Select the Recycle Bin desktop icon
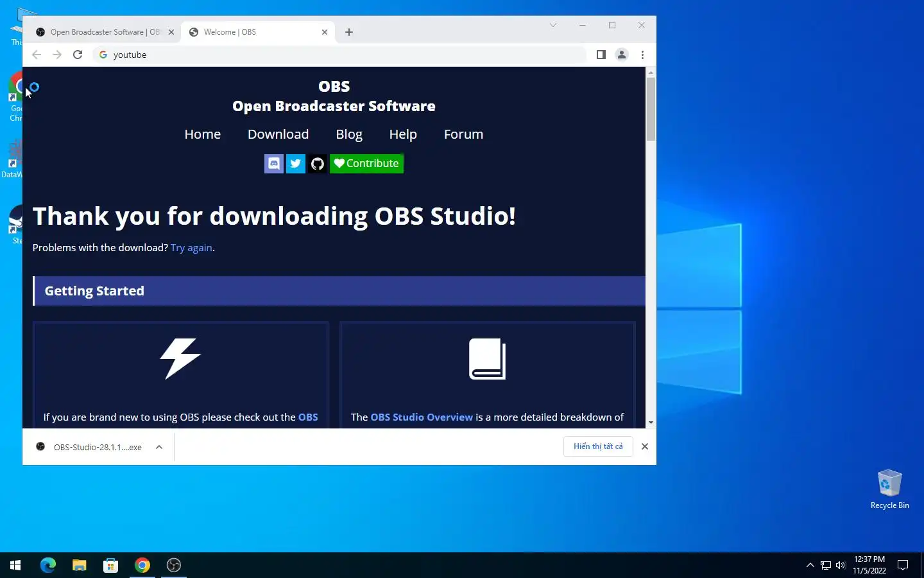This screenshot has width=924, height=578. point(889,489)
